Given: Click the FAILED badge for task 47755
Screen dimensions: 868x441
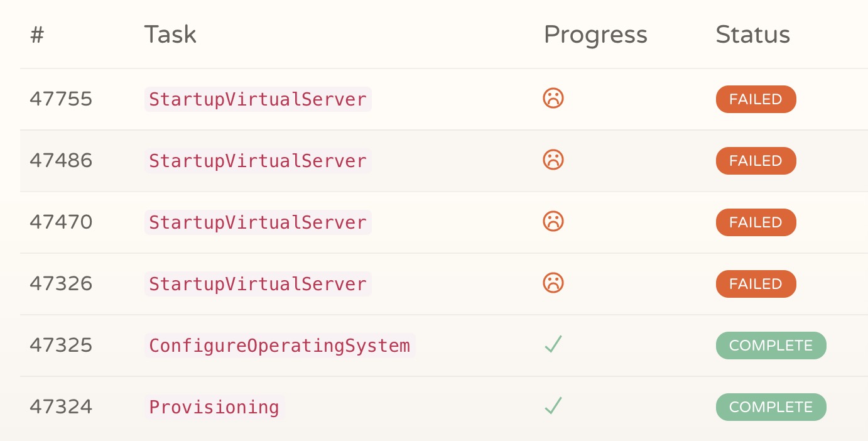Looking at the screenshot, I should [756, 99].
